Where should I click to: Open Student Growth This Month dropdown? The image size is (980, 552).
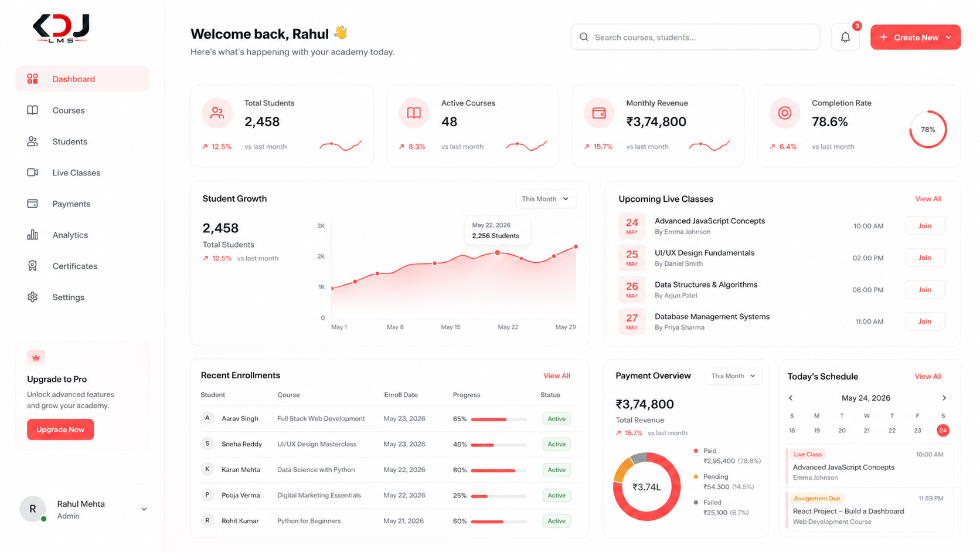pos(546,199)
